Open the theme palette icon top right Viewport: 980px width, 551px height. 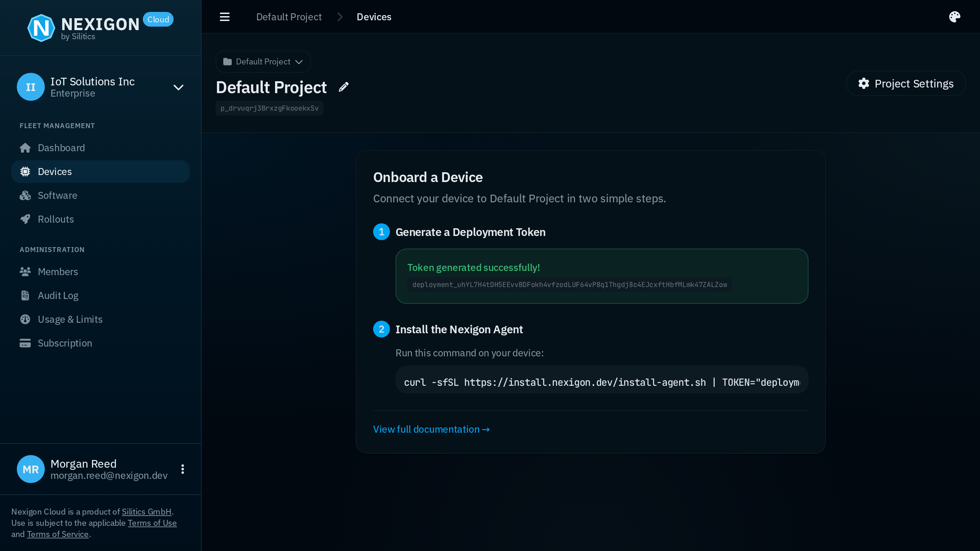[955, 16]
